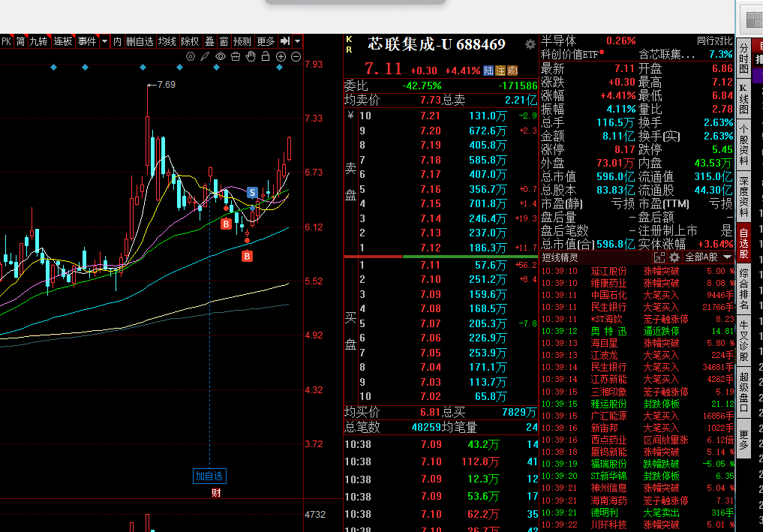Open 牛叉诊股 side tab
Screen dimensions: 763x532
click(744, 340)
